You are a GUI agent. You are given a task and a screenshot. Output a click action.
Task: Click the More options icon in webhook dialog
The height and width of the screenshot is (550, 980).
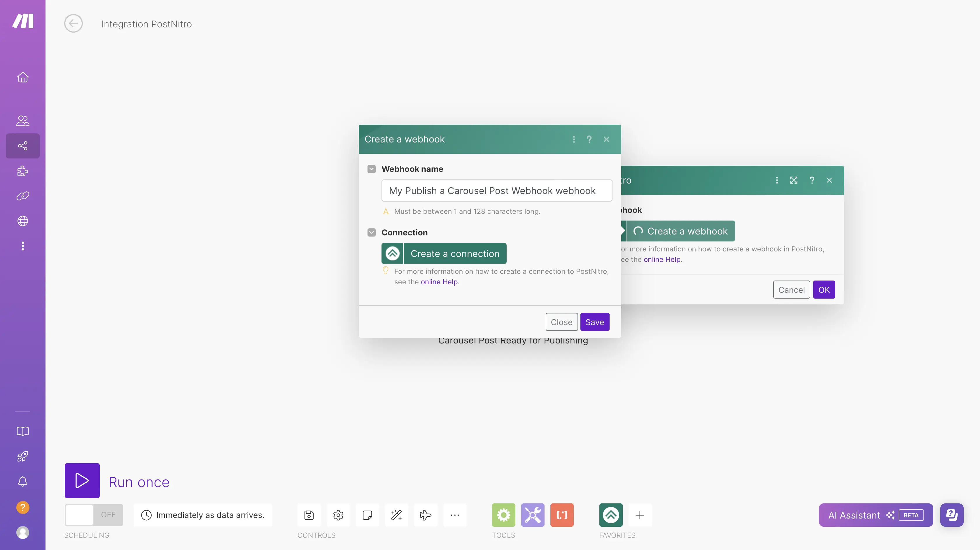[x=574, y=139]
